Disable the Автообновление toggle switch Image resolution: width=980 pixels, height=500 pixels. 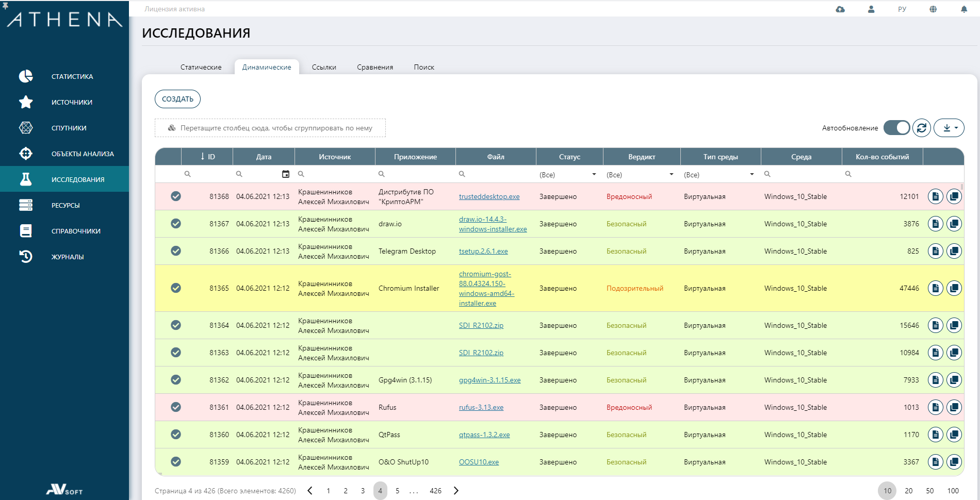click(x=896, y=128)
